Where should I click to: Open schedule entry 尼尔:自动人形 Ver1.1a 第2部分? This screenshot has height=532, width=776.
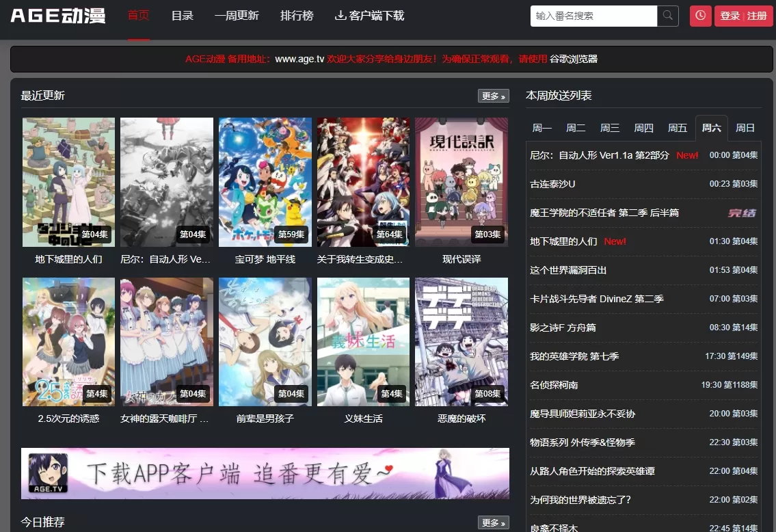[x=643, y=155]
